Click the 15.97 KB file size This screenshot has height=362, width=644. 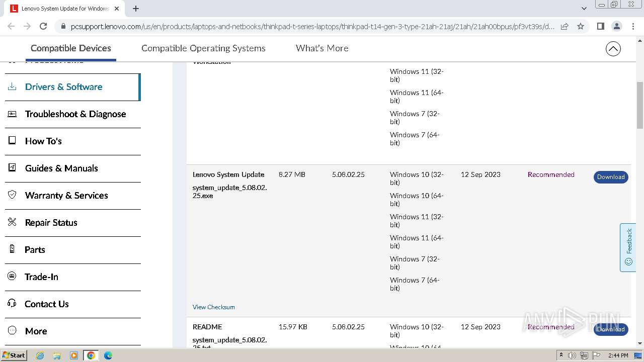point(293,327)
